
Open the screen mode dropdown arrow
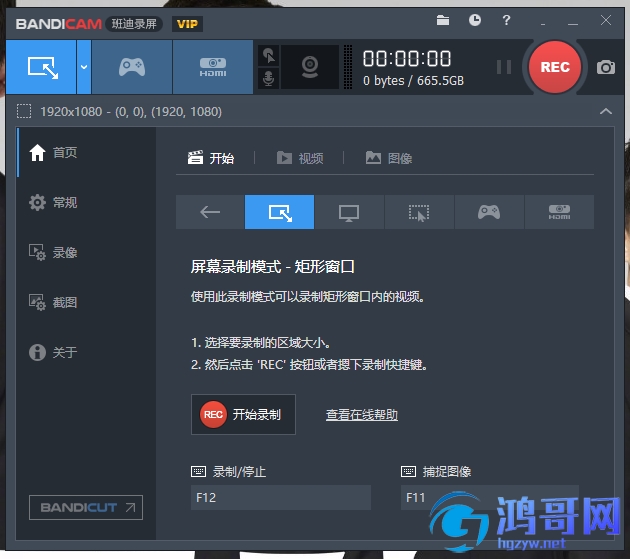(x=84, y=67)
